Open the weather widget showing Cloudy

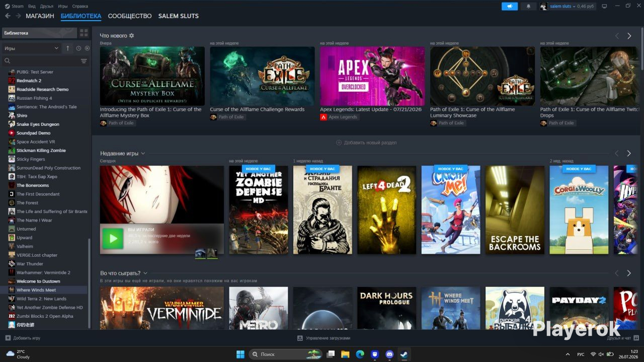pyautogui.click(x=18, y=354)
